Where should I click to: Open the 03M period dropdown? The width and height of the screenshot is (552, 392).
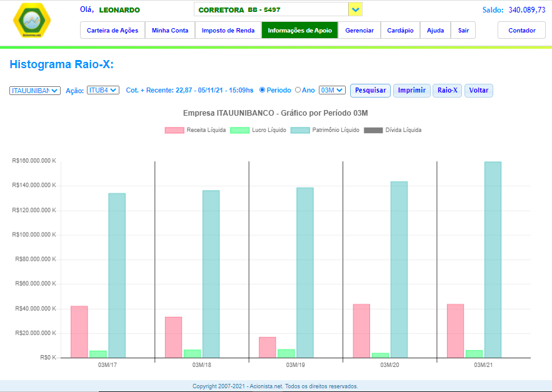coord(332,90)
